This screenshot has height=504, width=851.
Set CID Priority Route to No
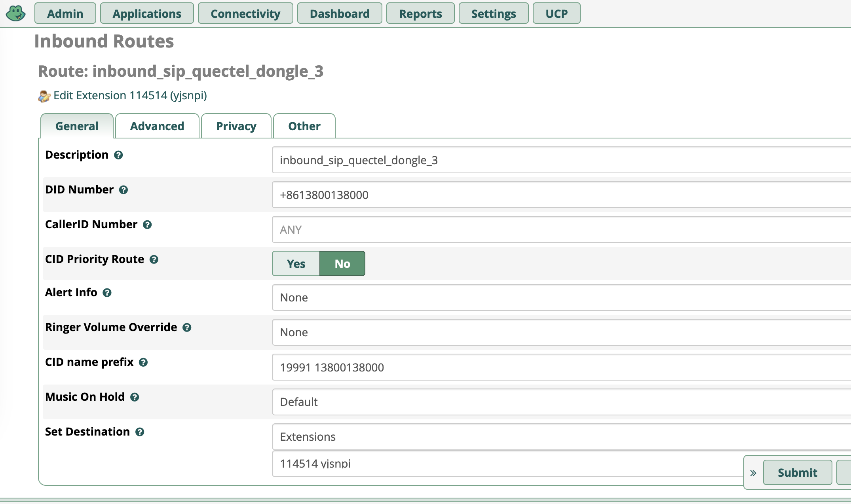pyautogui.click(x=342, y=263)
